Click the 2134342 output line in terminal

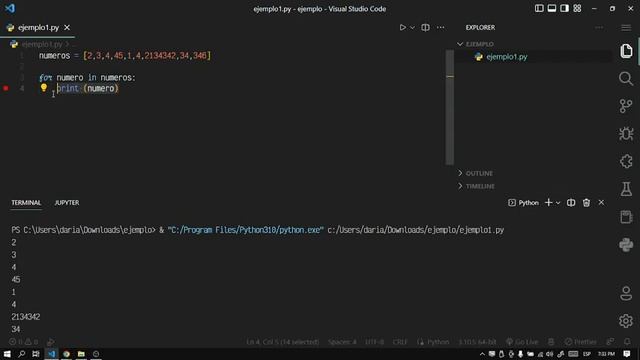pos(26,317)
